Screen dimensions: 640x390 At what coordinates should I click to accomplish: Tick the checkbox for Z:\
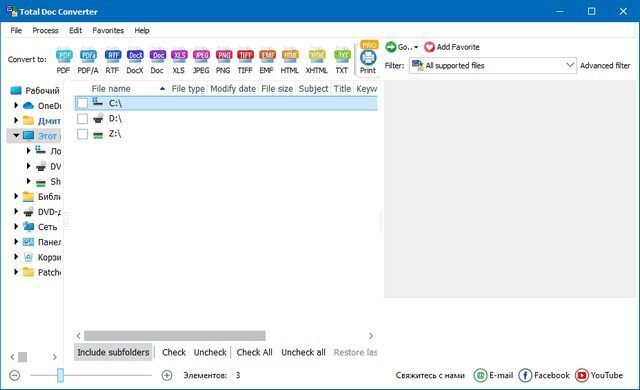click(82, 134)
